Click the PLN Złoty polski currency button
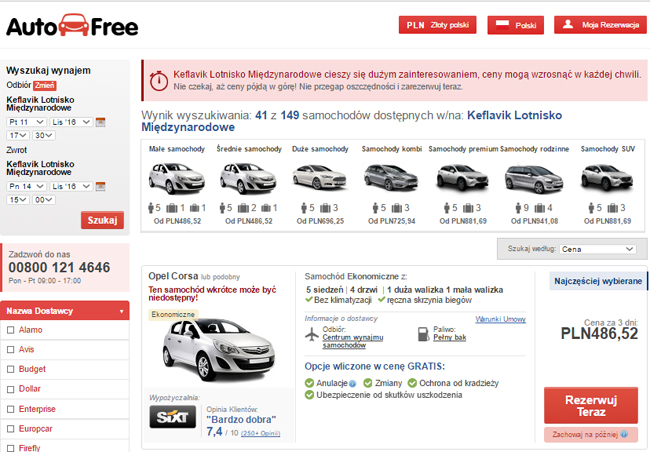The height and width of the screenshot is (452, 650). click(437, 25)
